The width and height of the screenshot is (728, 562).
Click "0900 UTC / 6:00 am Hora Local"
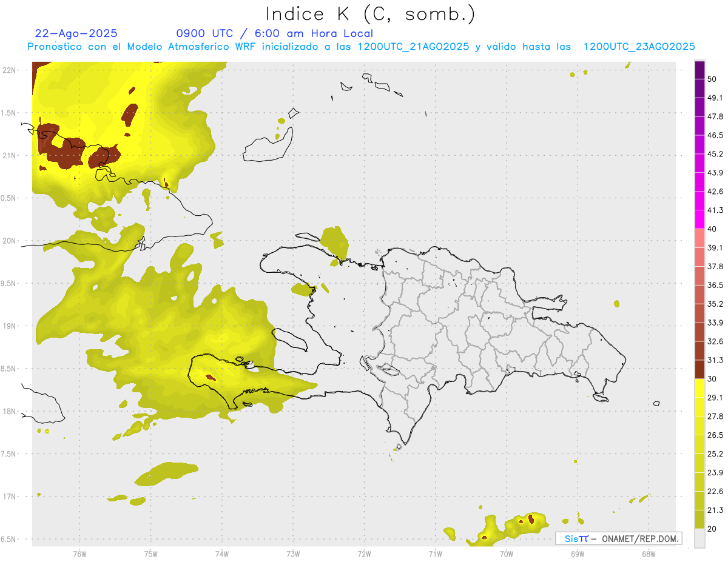(x=275, y=33)
